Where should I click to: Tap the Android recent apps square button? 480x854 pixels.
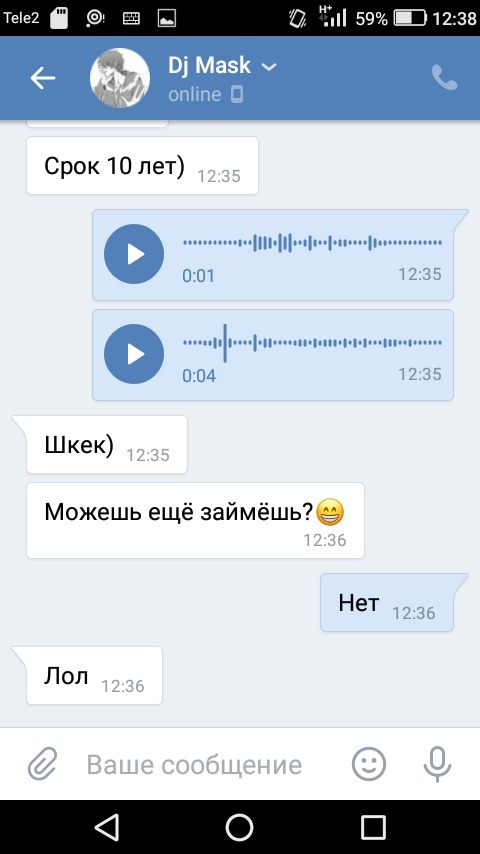[373, 828]
